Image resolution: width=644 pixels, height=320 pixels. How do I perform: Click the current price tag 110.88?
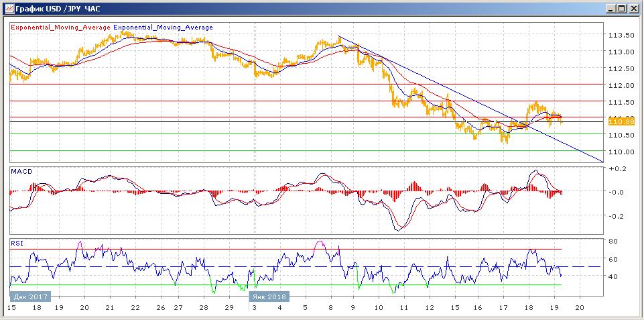tap(621, 121)
